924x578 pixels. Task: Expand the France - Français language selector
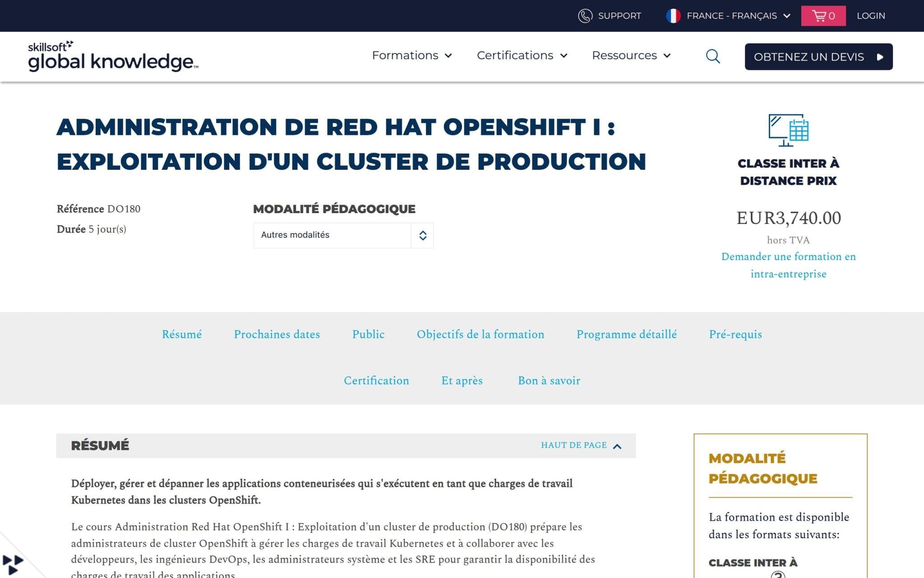pyautogui.click(x=738, y=16)
